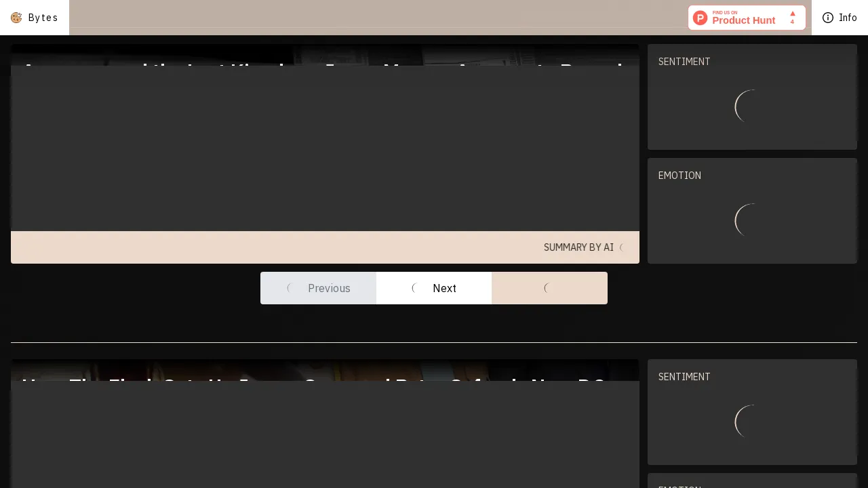The width and height of the screenshot is (868, 488).
Task: Click the second article's SENTIMENT heading
Action: pyautogui.click(x=684, y=377)
